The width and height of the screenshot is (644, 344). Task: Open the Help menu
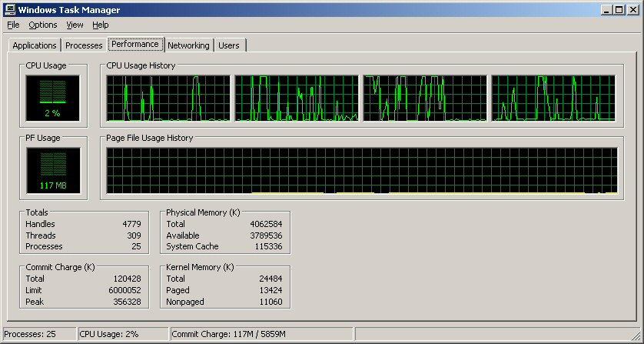pyautogui.click(x=100, y=25)
